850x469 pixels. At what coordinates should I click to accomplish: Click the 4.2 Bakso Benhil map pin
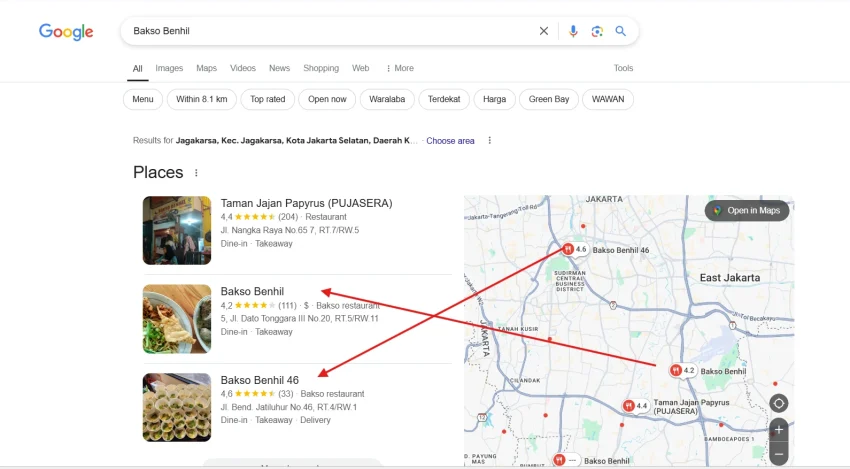pos(675,371)
